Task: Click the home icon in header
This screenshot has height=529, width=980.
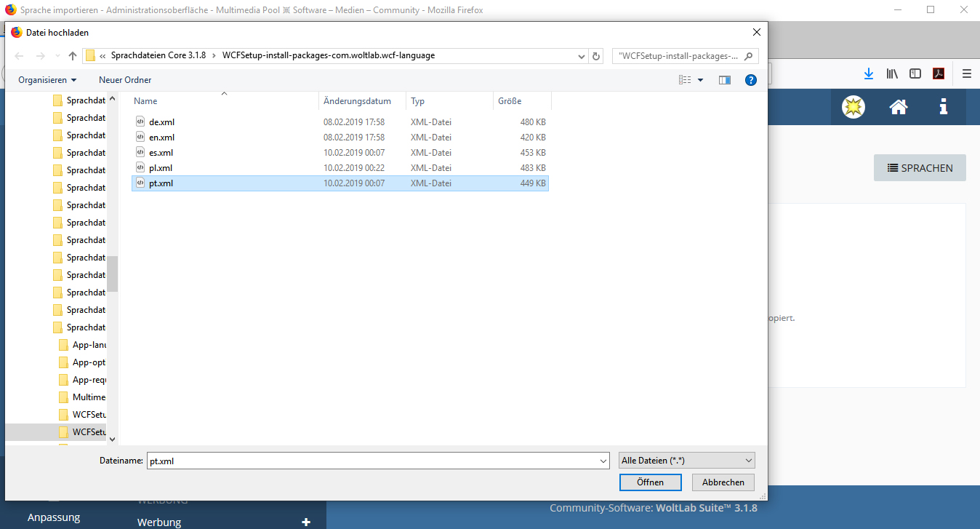Action: [x=898, y=107]
